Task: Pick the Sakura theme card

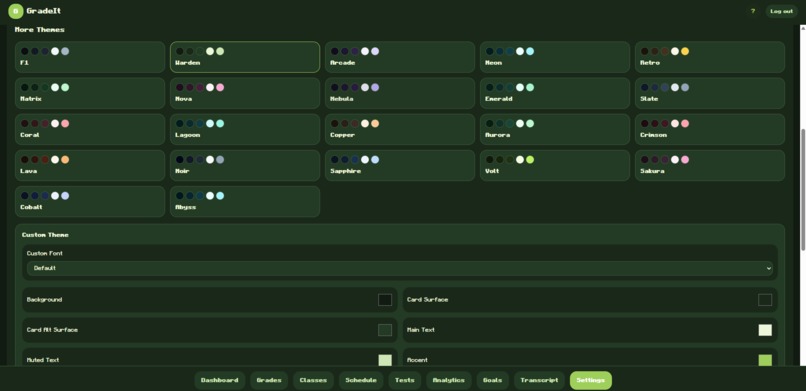Action: coord(710,165)
